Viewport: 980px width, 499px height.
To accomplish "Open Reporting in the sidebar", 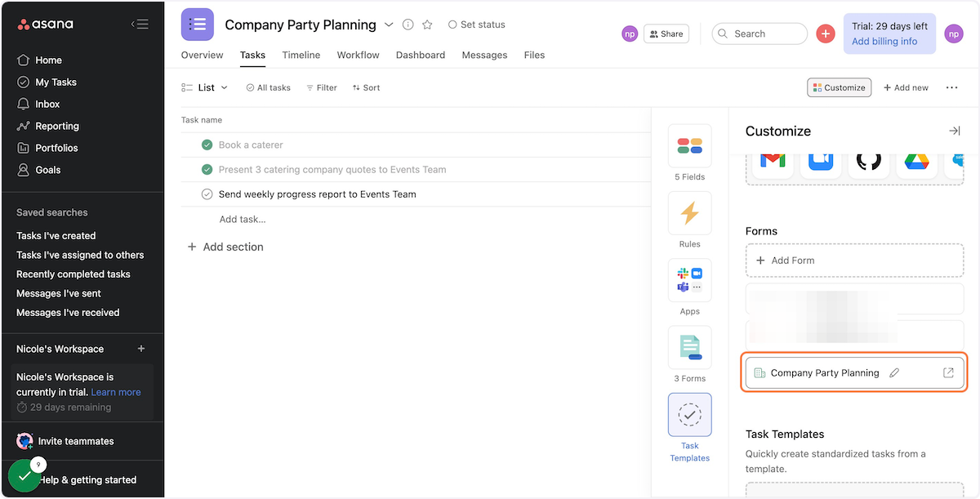I will [x=57, y=126].
